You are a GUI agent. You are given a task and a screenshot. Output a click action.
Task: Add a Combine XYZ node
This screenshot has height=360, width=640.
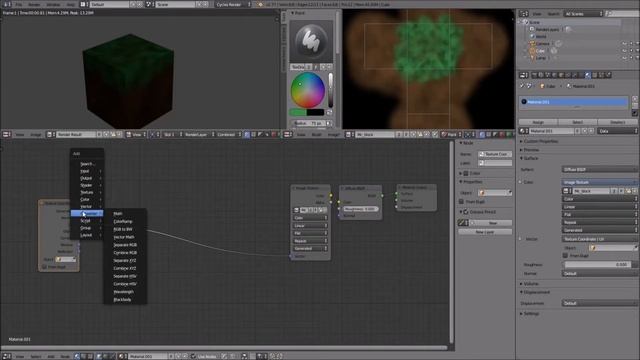(x=125, y=268)
